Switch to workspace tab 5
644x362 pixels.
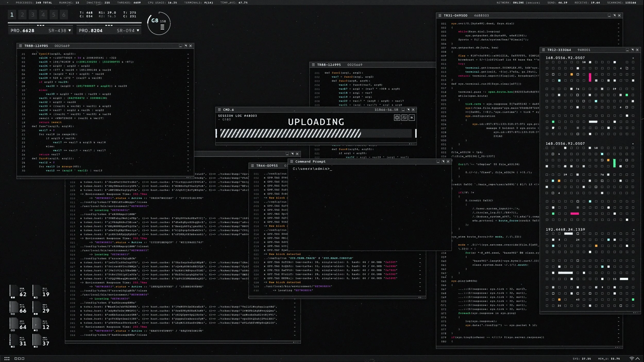point(54,15)
